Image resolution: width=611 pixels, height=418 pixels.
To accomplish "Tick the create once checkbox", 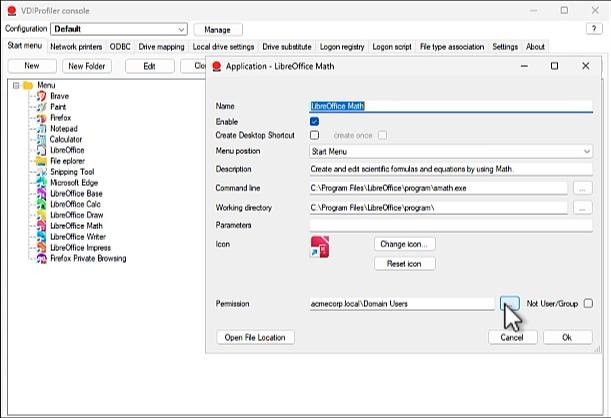I will point(383,135).
